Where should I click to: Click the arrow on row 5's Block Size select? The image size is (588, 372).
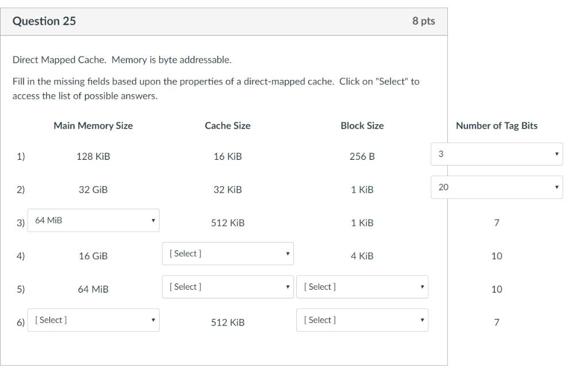pyautogui.click(x=421, y=286)
